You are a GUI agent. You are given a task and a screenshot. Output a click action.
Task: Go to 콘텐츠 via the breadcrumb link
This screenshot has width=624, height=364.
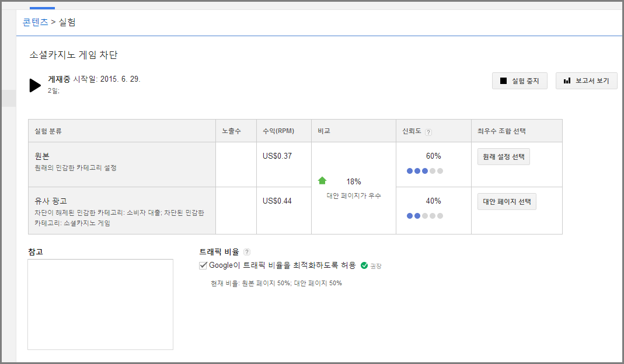click(x=36, y=22)
